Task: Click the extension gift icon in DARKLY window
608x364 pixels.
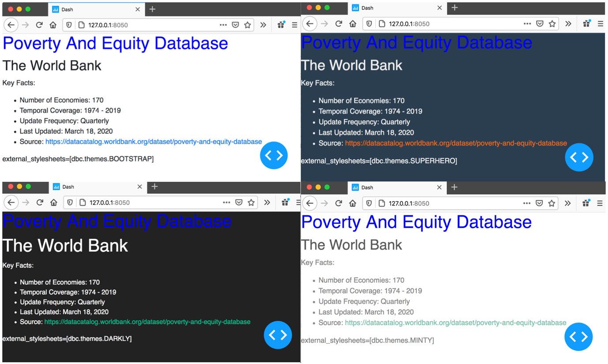Action: click(x=285, y=203)
